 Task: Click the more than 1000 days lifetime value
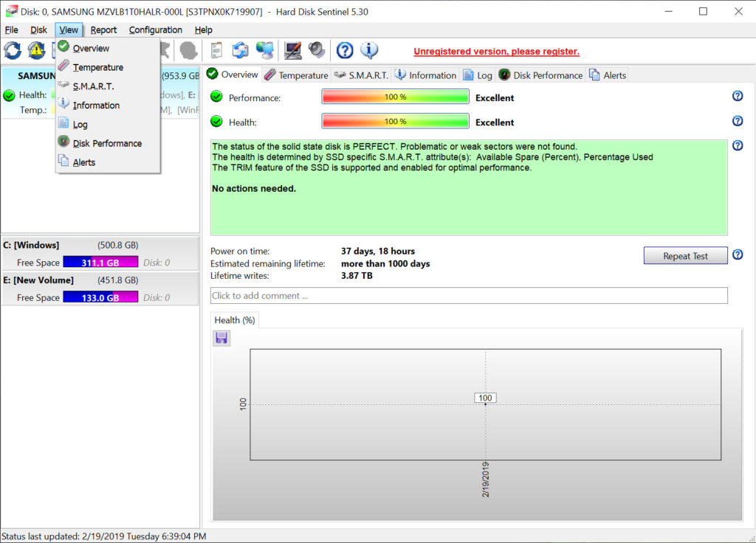point(385,263)
